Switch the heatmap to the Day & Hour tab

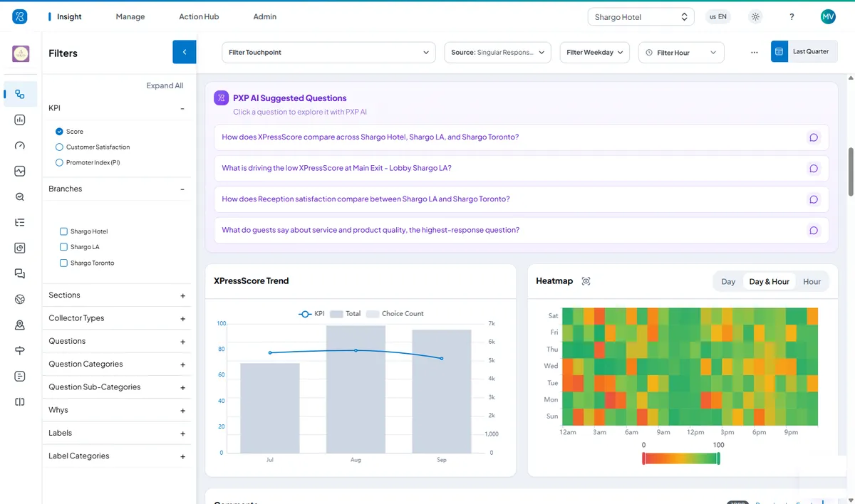pyautogui.click(x=769, y=281)
